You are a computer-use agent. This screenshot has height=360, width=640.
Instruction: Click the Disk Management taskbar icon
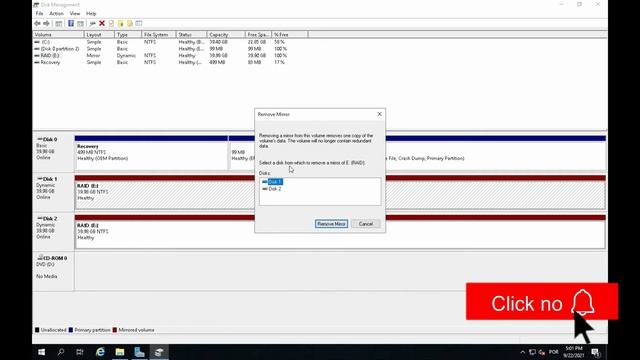[159, 352]
